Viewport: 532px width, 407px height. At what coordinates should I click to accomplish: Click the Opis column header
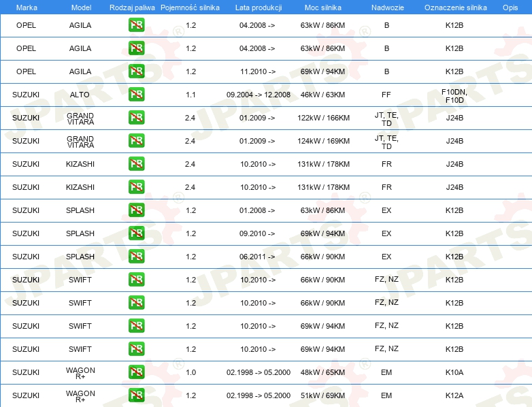point(510,7)
